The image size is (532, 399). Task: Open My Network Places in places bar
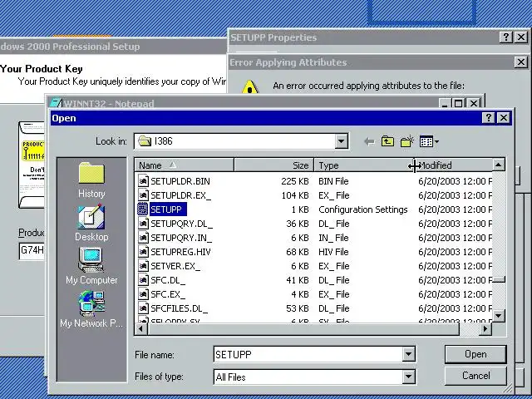(91, 309)
